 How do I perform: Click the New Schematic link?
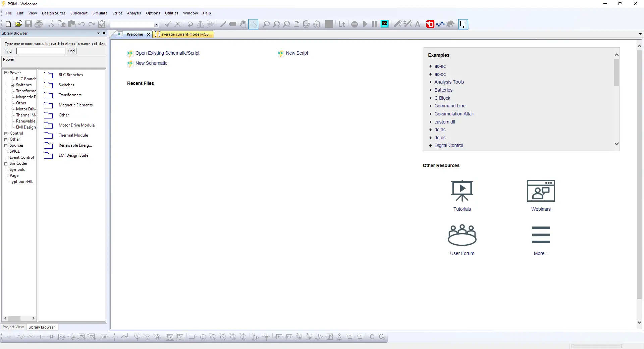151,63
